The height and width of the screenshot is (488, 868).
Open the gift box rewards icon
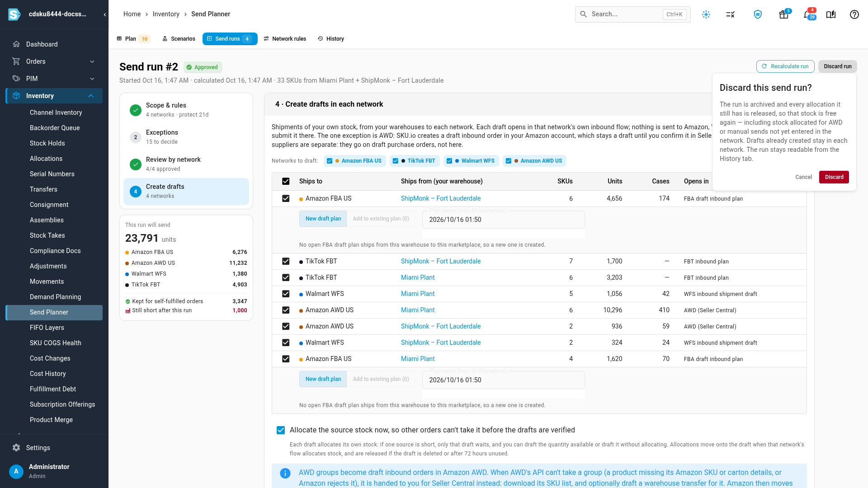[784, 14]
